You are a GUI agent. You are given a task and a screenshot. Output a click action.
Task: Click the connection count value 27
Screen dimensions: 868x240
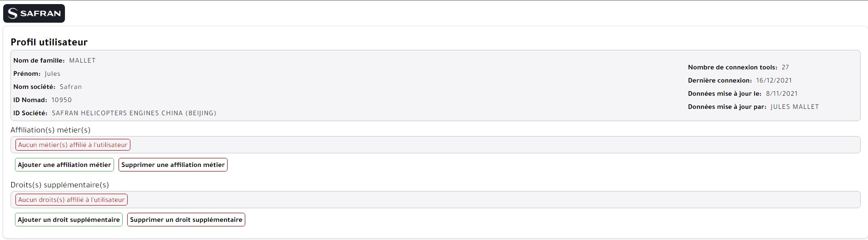785,67
